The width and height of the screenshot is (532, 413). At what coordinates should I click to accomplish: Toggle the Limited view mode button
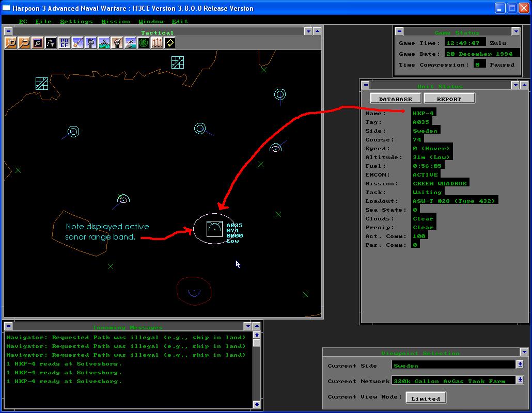426,398
